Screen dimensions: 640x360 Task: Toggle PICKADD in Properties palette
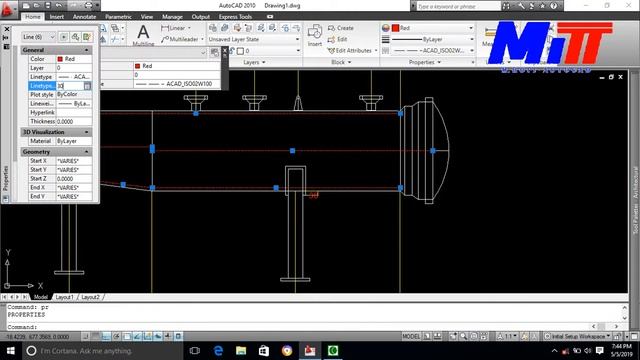click(64, 37)
